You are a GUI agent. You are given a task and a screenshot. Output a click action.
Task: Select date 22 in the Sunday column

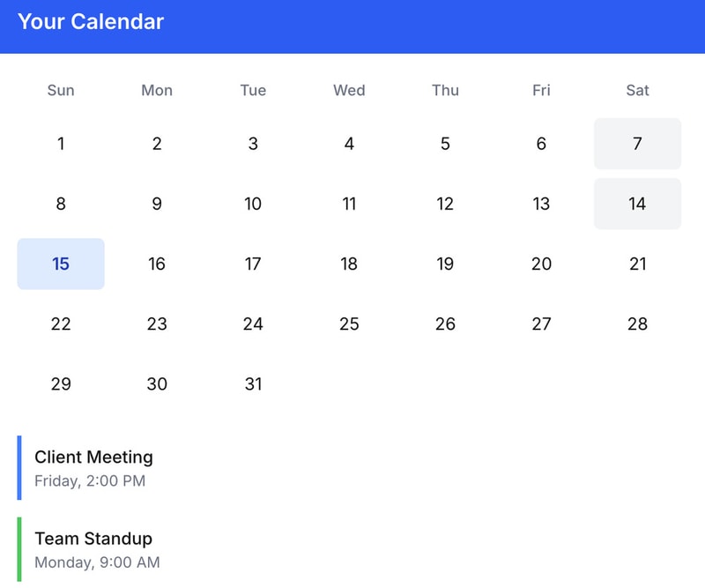point(61,324)
